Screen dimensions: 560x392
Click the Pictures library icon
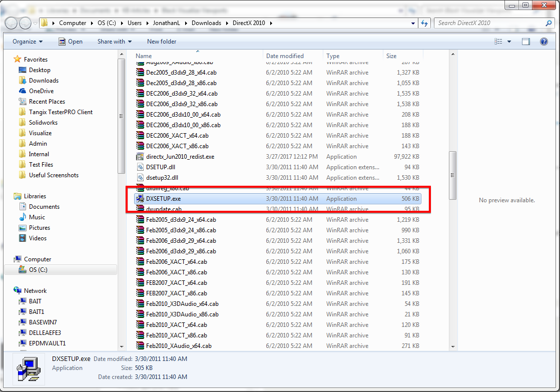(23, 228)
